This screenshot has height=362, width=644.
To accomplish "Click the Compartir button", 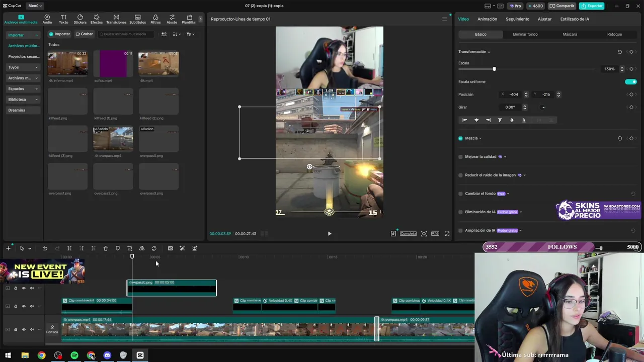I will coord(562,6).
